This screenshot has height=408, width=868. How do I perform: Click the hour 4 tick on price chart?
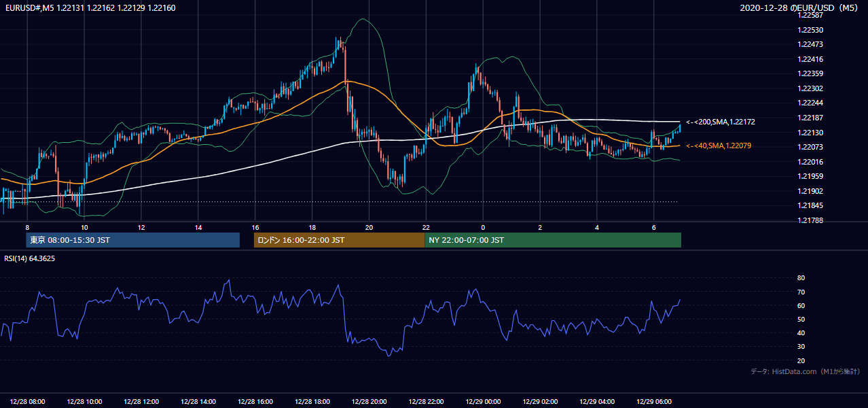coord(597,226)
